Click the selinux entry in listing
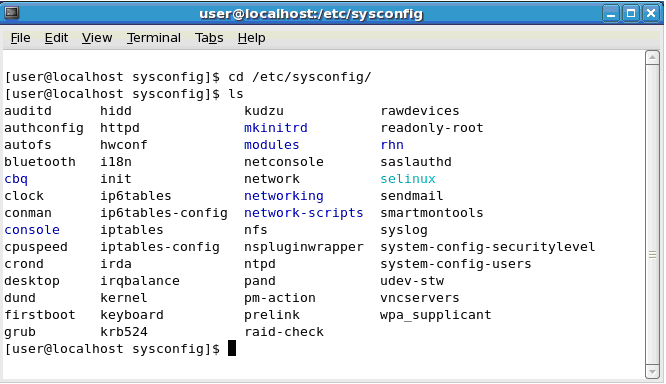The width and height of the screenshot is (666, 384). (408, 179)
